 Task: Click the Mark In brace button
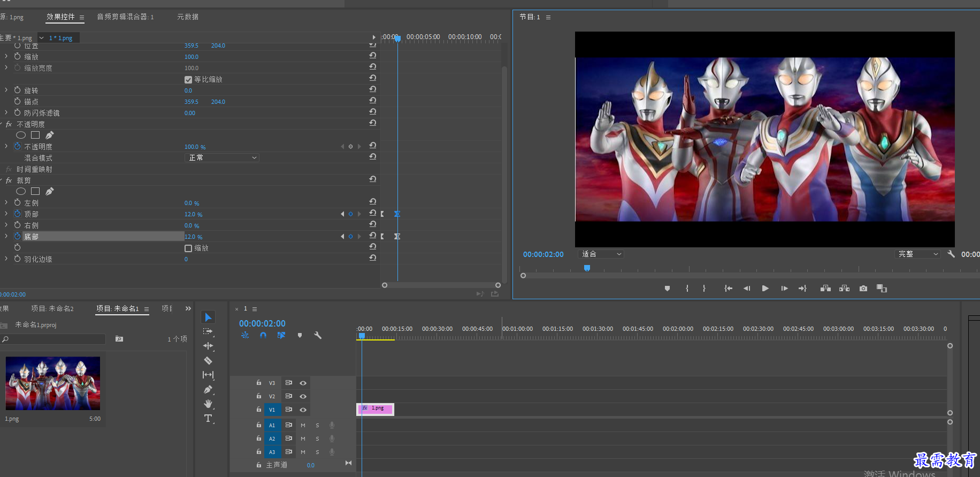(x=687, y=289)
